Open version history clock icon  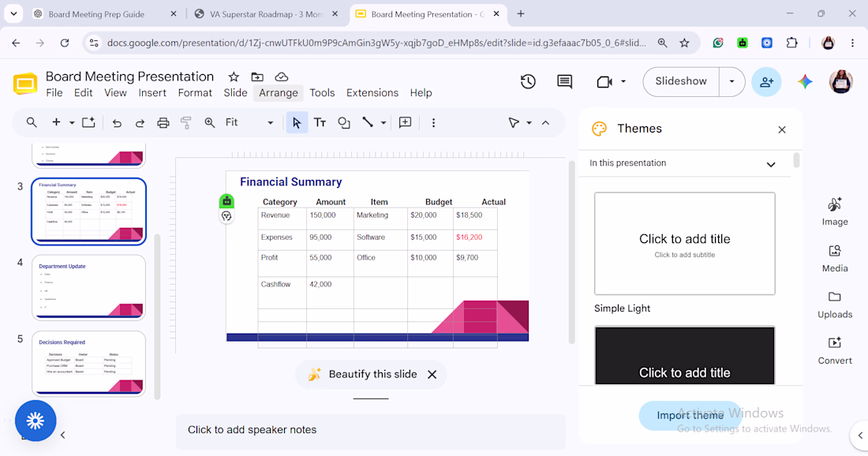click(x=528, y=82)
